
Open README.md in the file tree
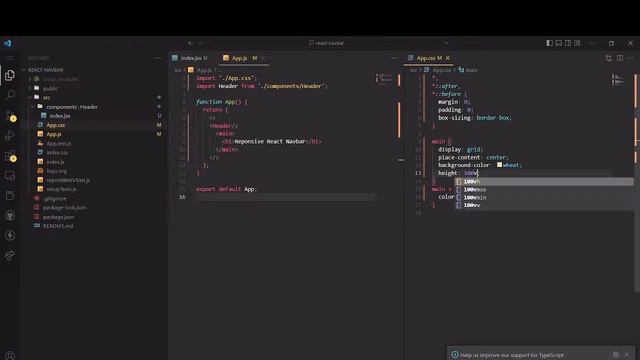(58, 226)
